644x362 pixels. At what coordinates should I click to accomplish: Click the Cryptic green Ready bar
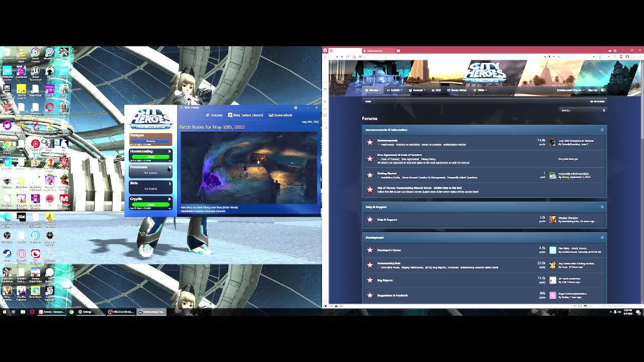point(150,205)
